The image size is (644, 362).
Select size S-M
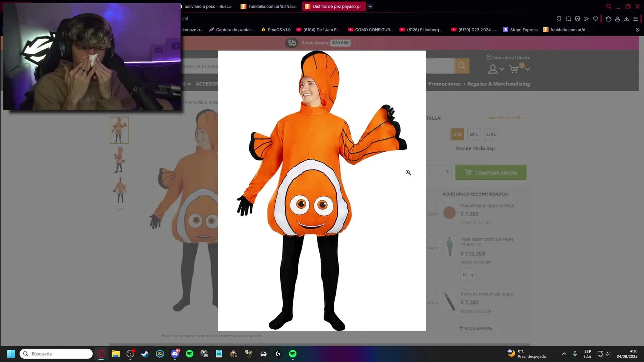point(457,134)
